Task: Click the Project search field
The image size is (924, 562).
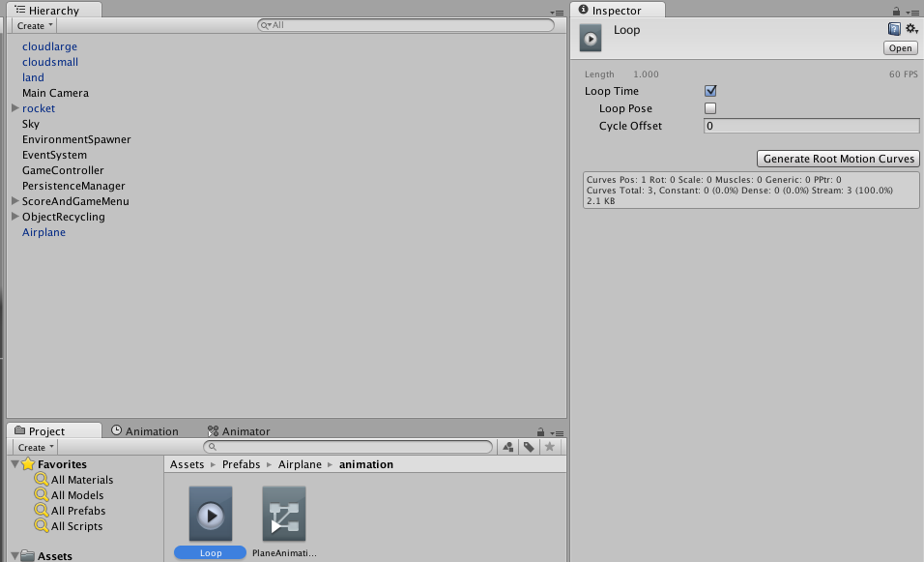Action: click(348, 447)
